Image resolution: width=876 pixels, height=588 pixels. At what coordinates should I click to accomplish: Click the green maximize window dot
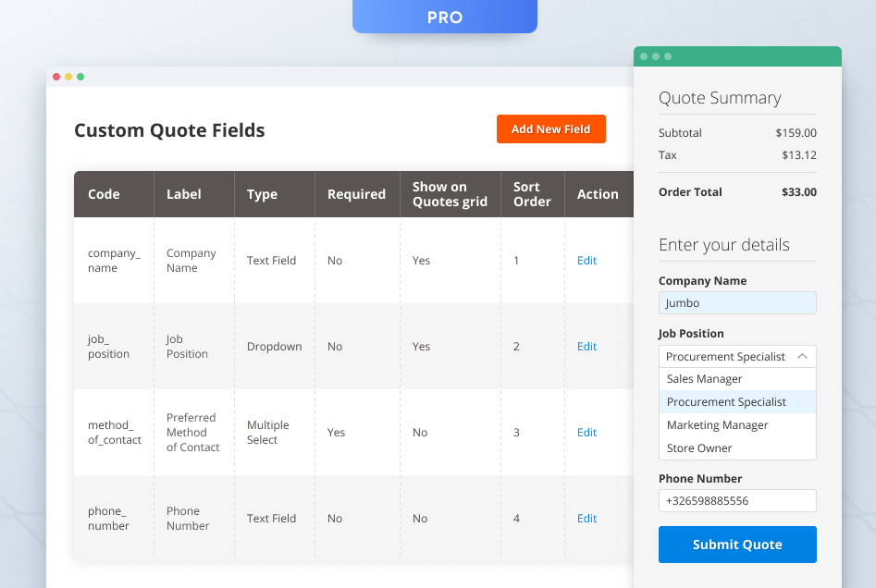(80, 77)
